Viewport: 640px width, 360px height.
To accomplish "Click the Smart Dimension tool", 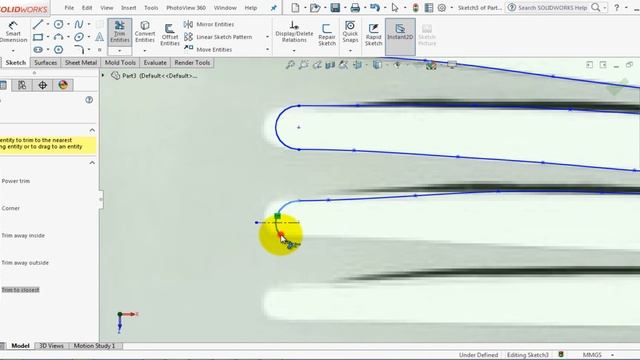I will click(13, 32).
